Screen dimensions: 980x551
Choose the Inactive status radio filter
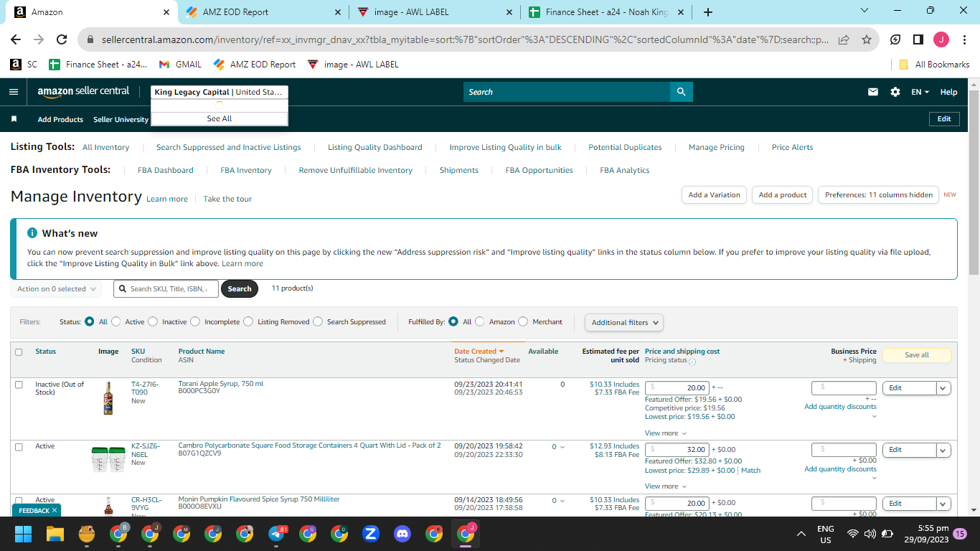[x=153, y=322]
